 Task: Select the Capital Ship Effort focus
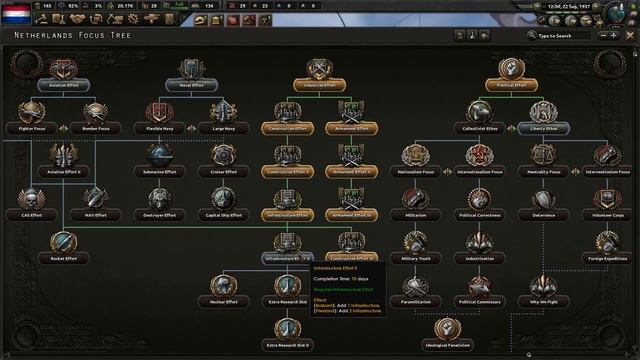click(x=224, y=205)
